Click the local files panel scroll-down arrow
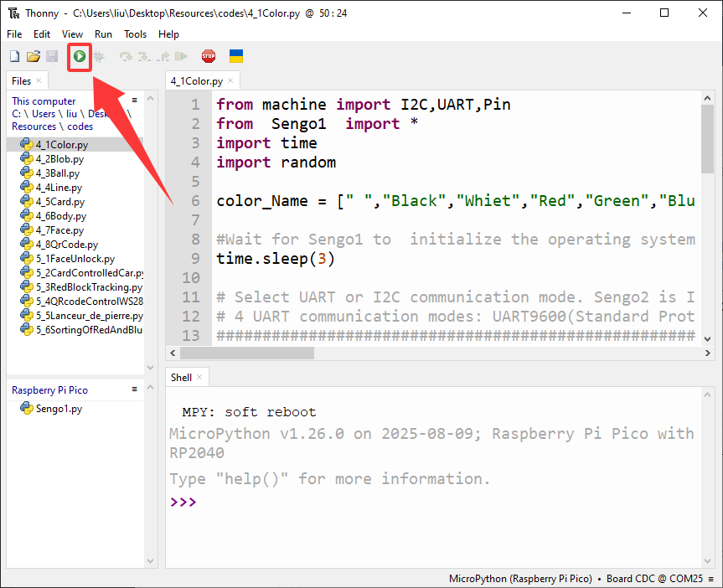 150,368
